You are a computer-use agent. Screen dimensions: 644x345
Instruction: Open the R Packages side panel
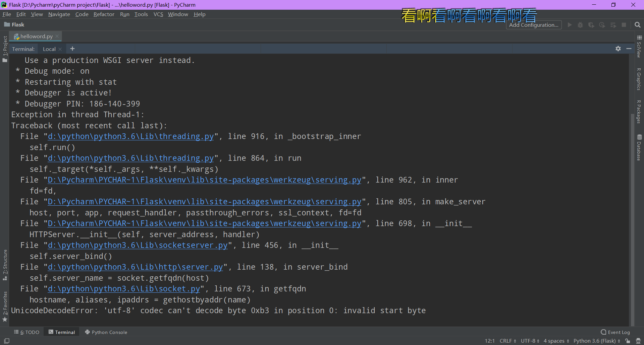[639, 112]
